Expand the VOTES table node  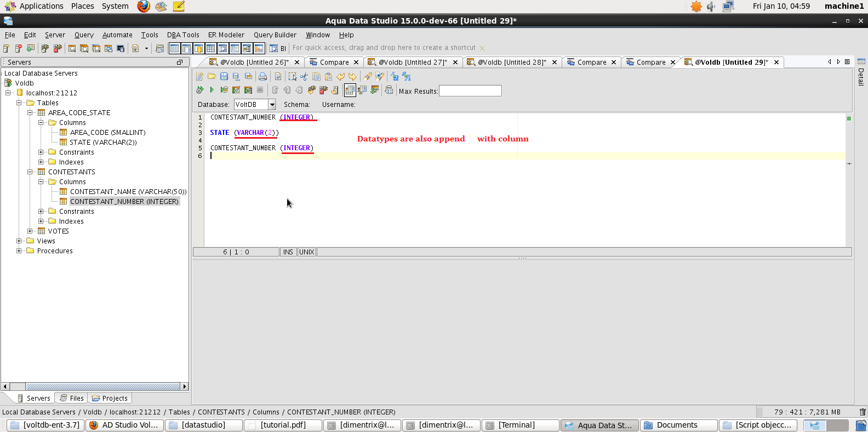pos(30,231)
